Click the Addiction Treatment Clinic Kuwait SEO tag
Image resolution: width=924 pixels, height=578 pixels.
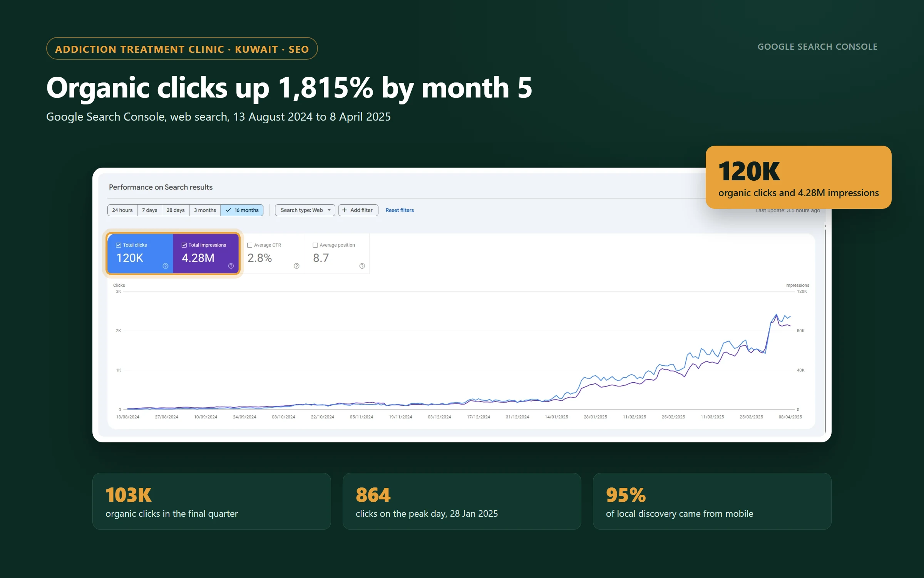[x=182, y=49]
